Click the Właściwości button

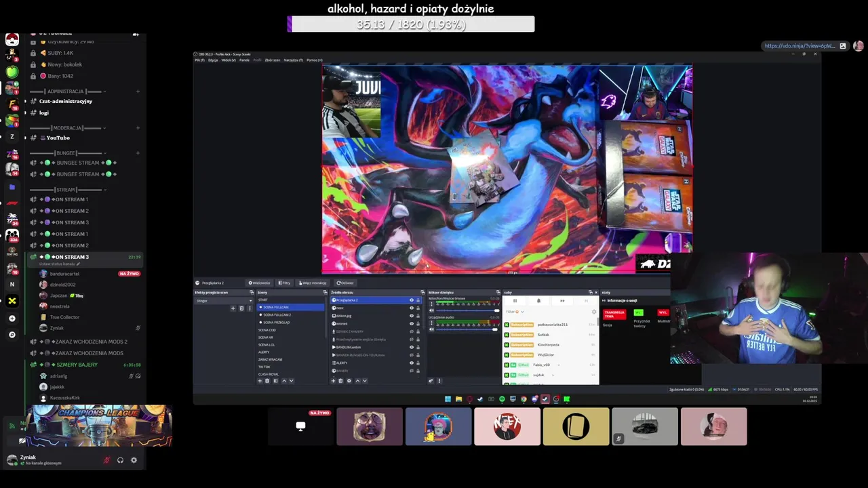(259, 283)
